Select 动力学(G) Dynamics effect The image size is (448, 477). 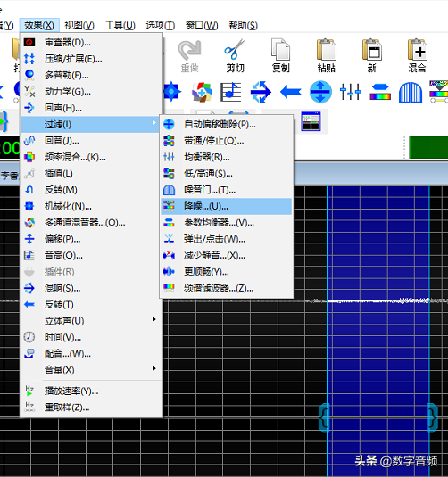91,92
